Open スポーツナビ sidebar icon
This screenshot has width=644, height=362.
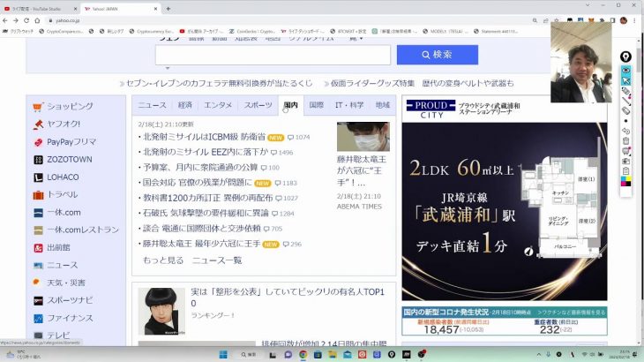pos(38,300)
